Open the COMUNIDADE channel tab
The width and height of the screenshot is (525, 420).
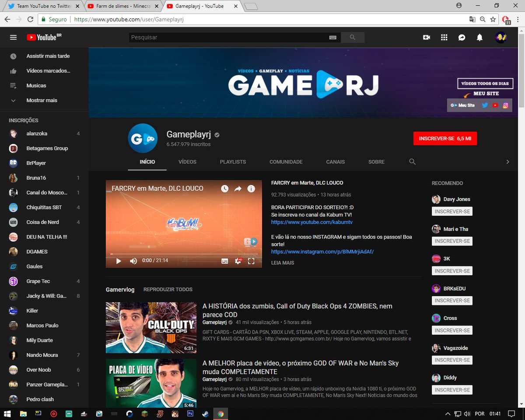286,162
